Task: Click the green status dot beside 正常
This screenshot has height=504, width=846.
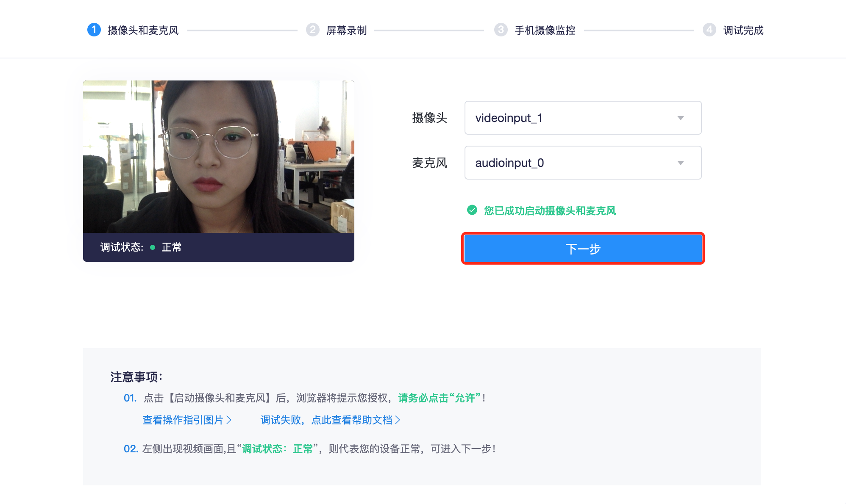Action: pyautogui.click(x=153, y=247)
